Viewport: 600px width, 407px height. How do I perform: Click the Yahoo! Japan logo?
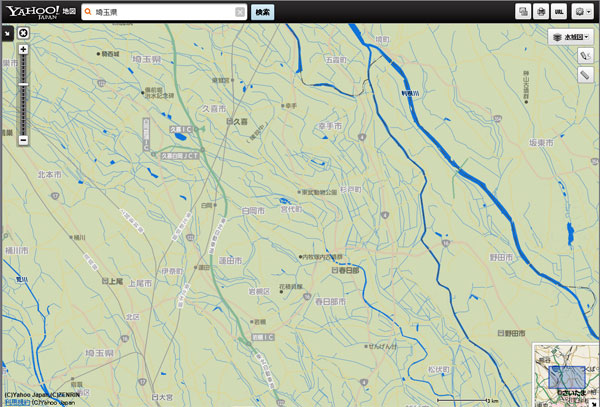(30, 11)
